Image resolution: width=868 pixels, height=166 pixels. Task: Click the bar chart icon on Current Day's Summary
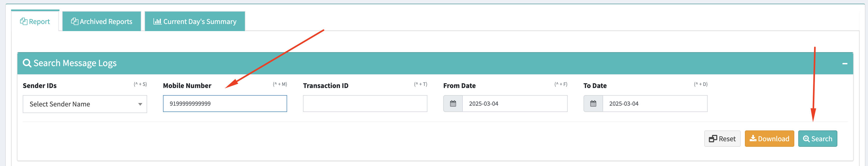pyautogui.click(x=157, y=21)
